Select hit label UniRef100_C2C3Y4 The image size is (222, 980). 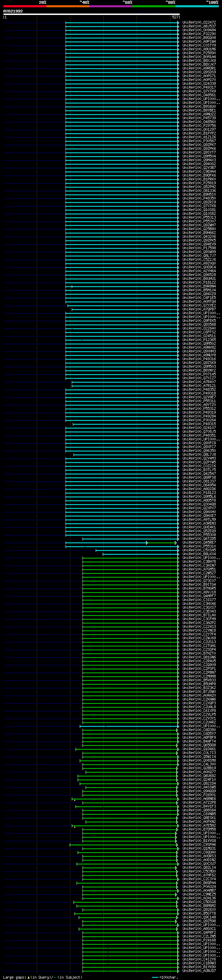199,879
